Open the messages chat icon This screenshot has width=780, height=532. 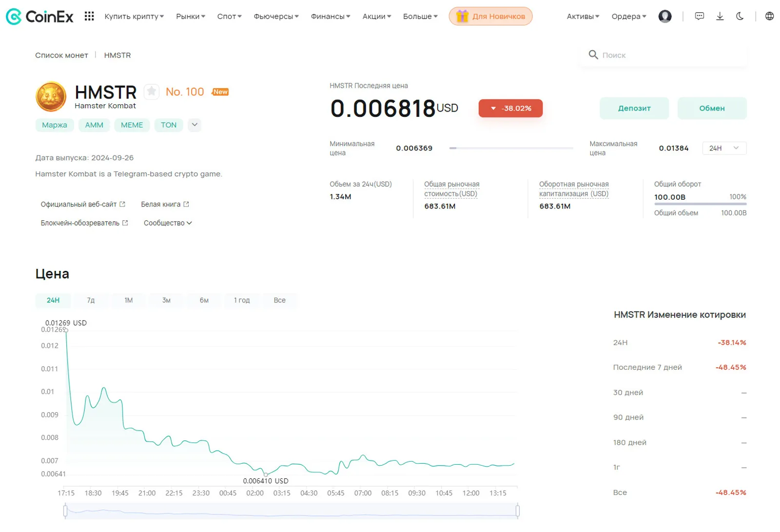click(x=699, y=17)
